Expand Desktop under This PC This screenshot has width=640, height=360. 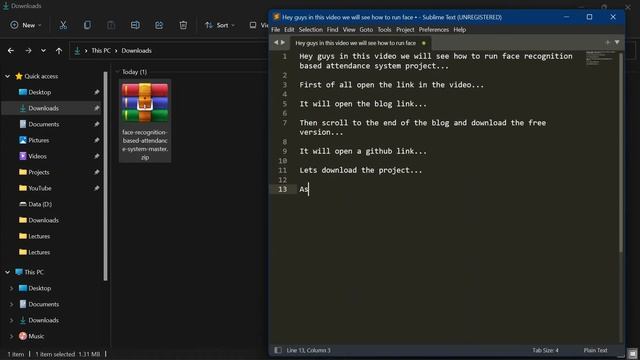(11, 288)
